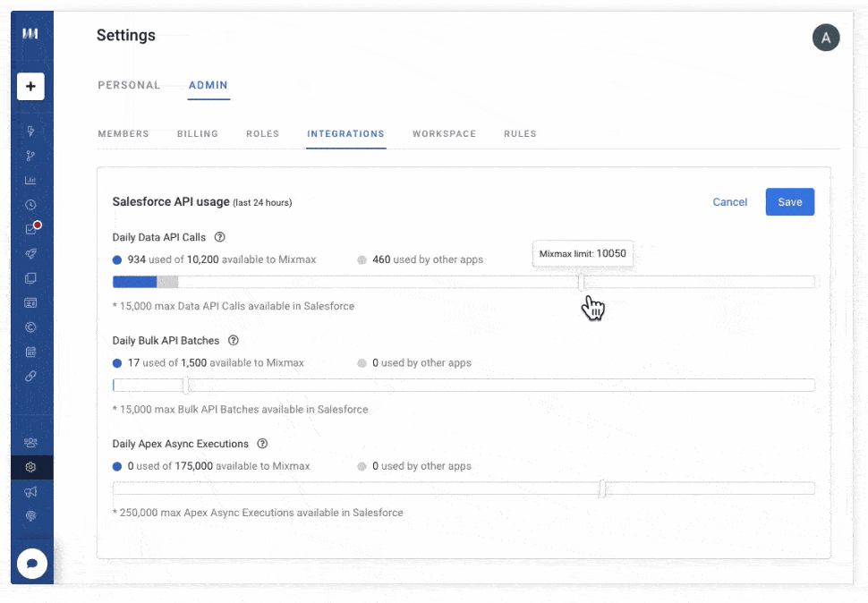
Task: Open the calendar icon in sidebar
Action: click(x=30, y=352)
